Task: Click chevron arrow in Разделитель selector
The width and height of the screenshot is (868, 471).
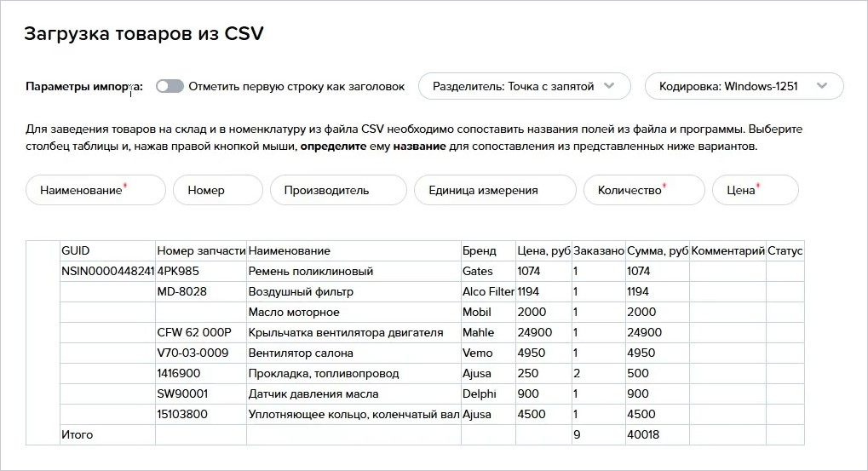Action: point(609,86)
